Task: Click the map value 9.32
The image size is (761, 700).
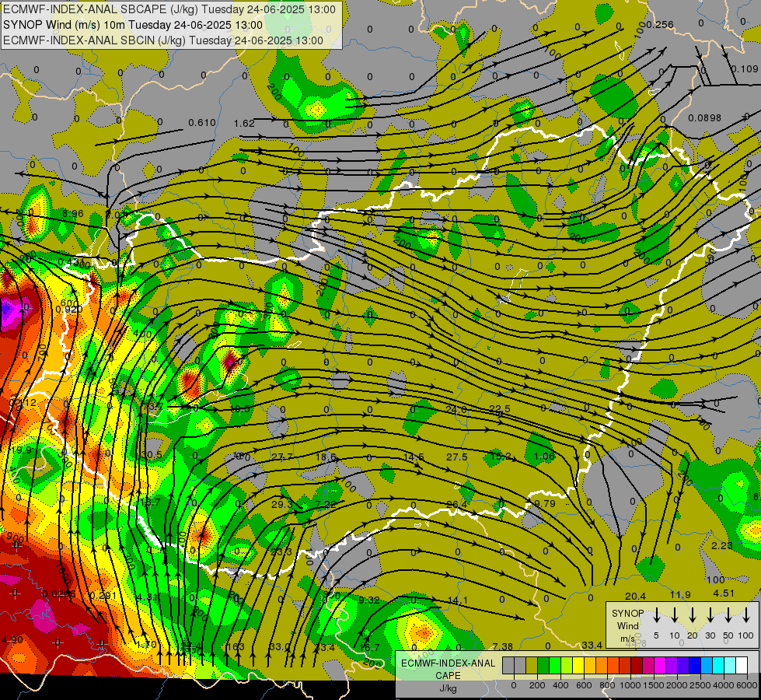Action: 369,600
